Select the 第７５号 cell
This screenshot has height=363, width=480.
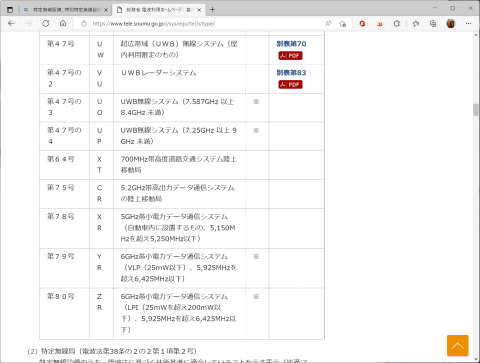[x=64, y=194]
